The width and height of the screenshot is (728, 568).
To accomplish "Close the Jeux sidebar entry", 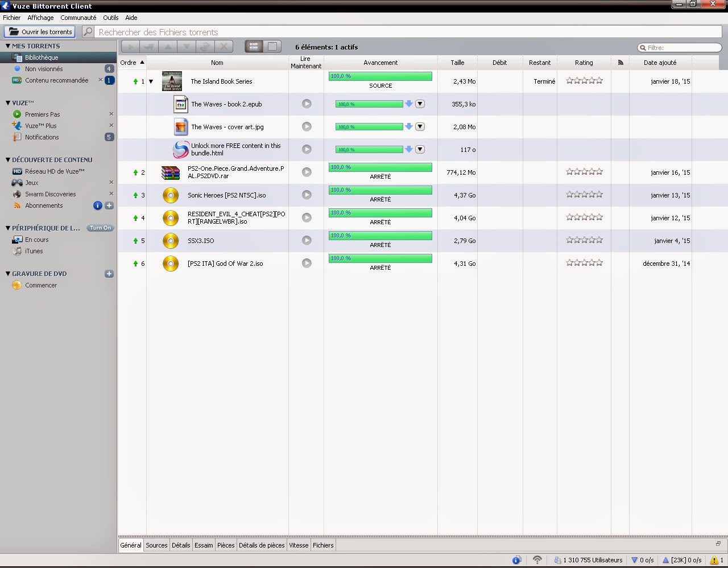I will pyautogui.click(x=111, y=183).
